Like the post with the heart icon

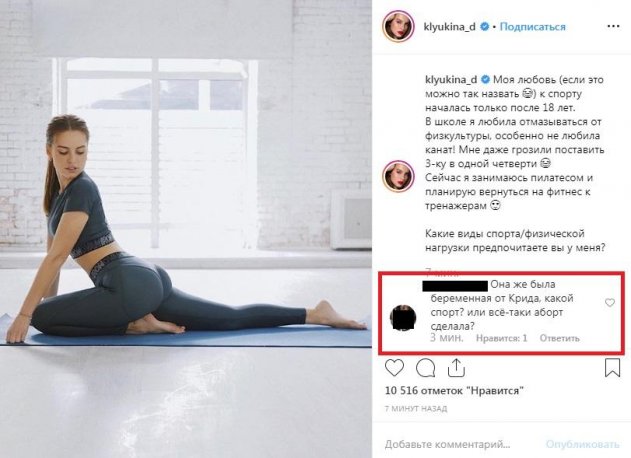point(396,368)
